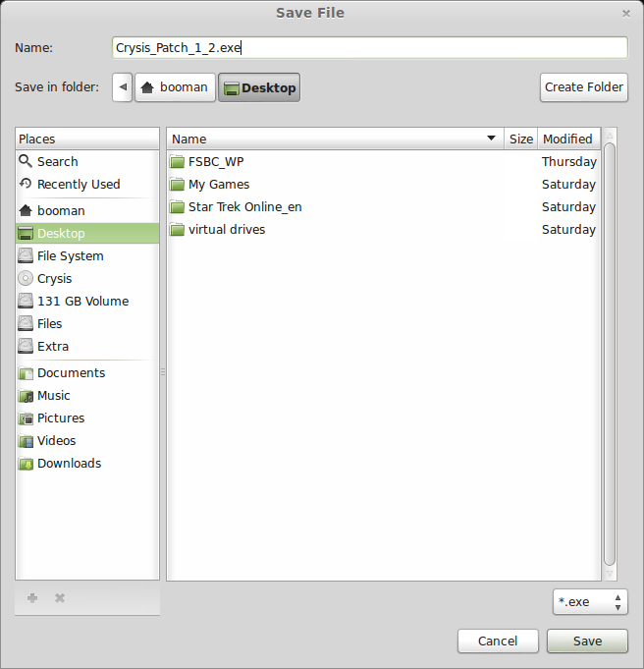Screen dimensions: 644x669
Task: Select 131 GB Volume in Places
Action: click(83, 302)
